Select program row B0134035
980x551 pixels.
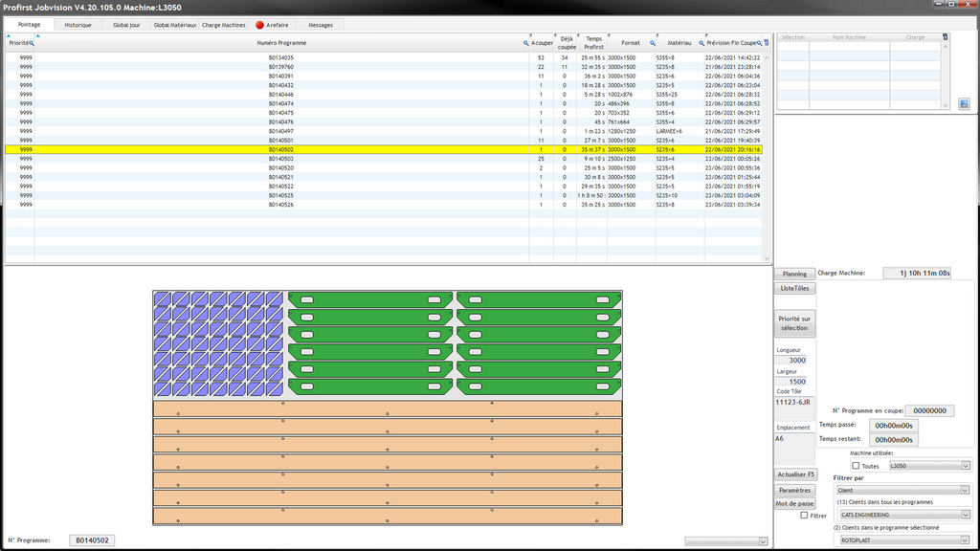pyautogui.click(x=384, y=57)
